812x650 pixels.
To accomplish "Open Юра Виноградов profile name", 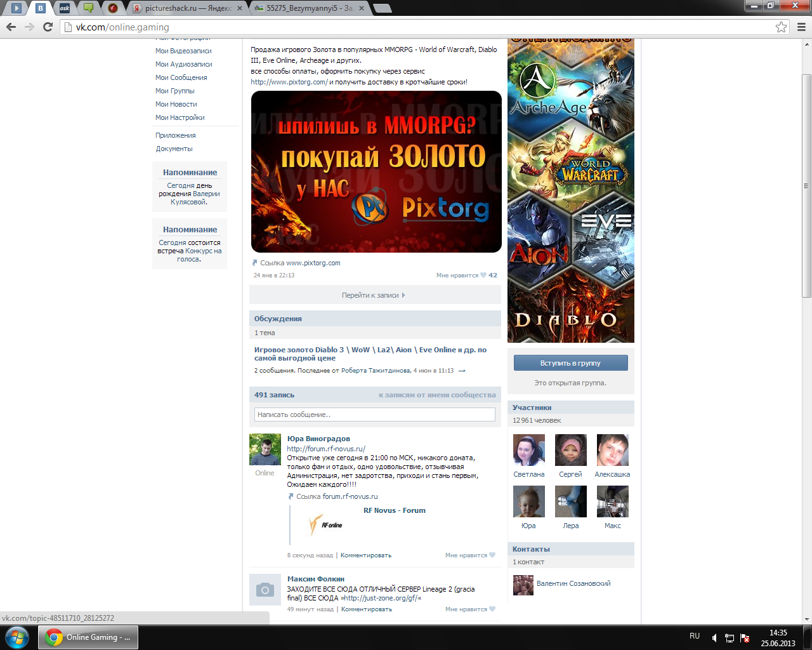I will pos(318,439).
